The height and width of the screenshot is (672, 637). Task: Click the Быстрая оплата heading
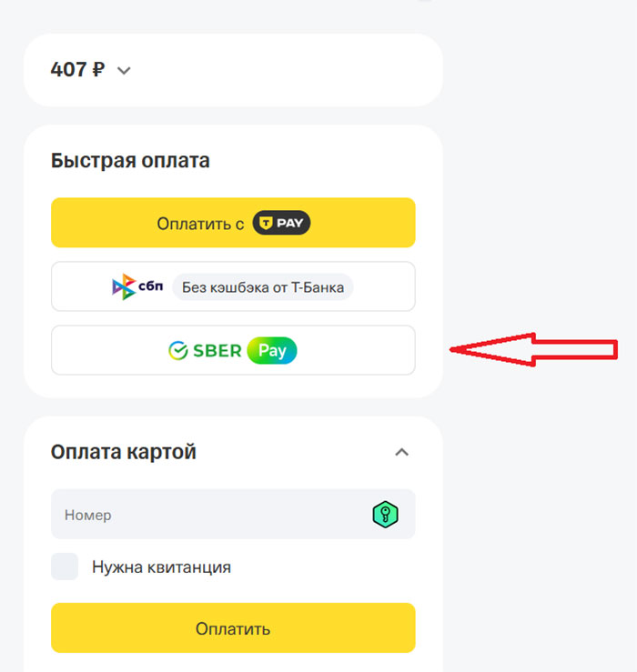130,161
